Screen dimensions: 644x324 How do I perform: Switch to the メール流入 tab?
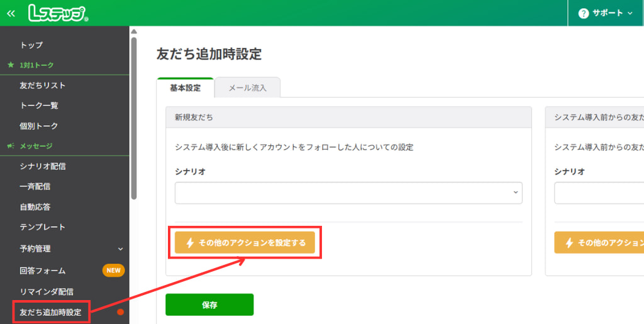[248, 88]
